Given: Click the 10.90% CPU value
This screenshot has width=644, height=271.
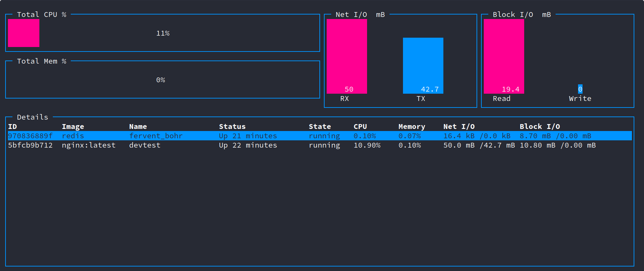Looking at the screenshot, I should [367, 145].
